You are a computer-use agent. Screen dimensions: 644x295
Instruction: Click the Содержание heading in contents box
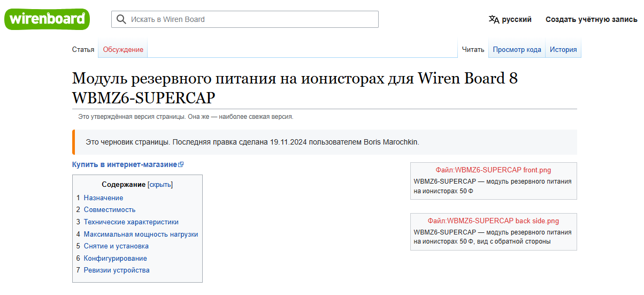124,185
